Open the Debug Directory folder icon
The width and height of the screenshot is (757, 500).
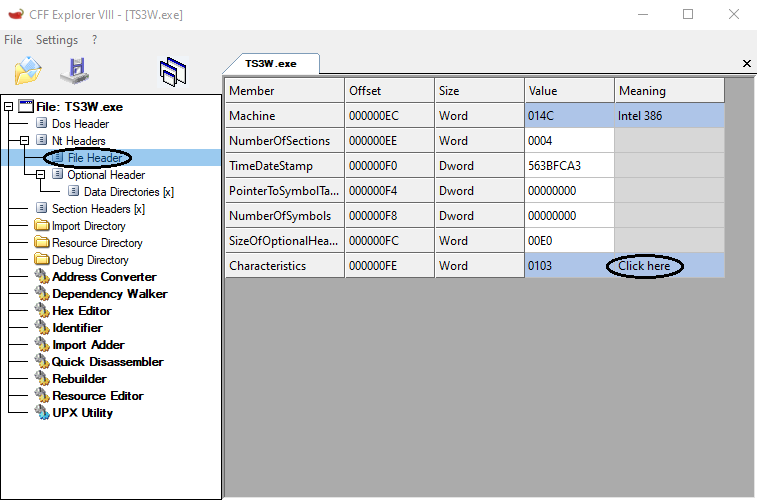coord(42,259)
